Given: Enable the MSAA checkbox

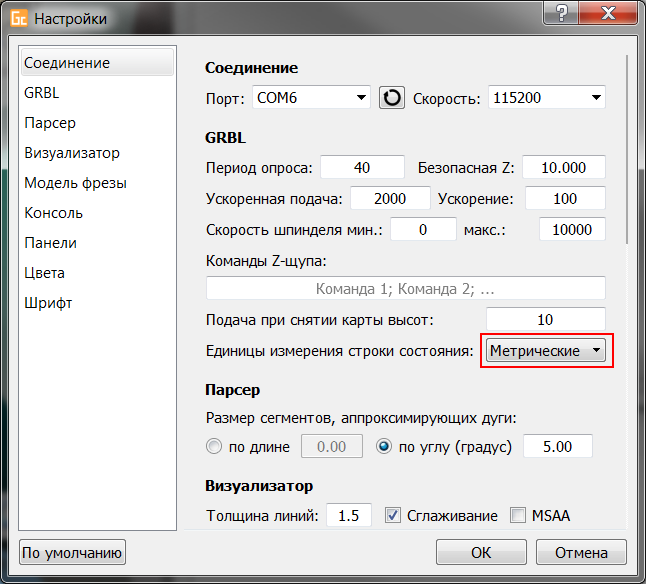Looking at the screenshot, I should tap(518, 515).
